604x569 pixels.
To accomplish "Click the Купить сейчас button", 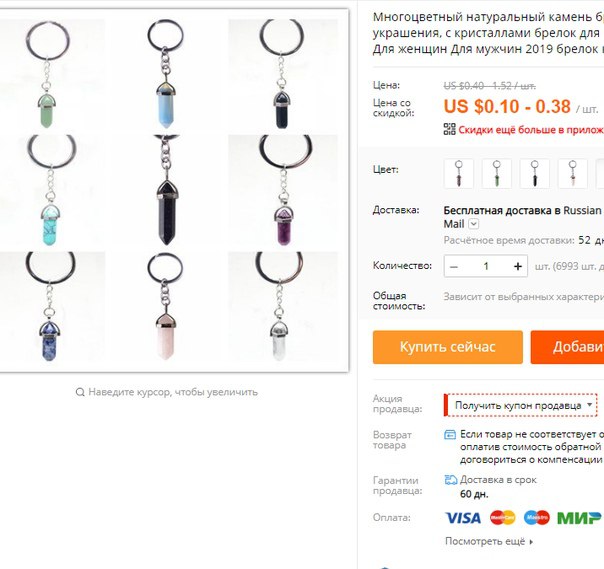I will tap(448, 347).
